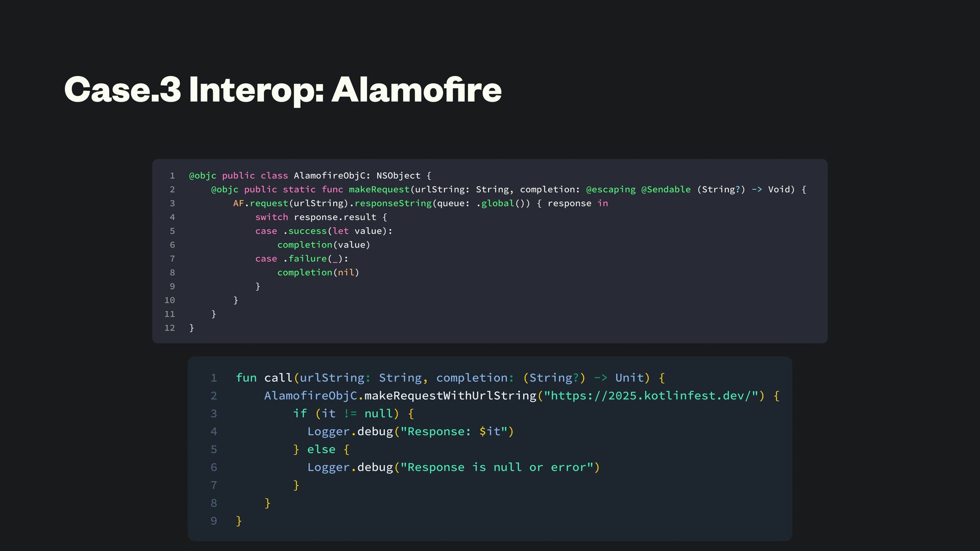Click completion(nil) in Swift block
The height and width of the screenshot is (551, 980).
tap(318, 272)
